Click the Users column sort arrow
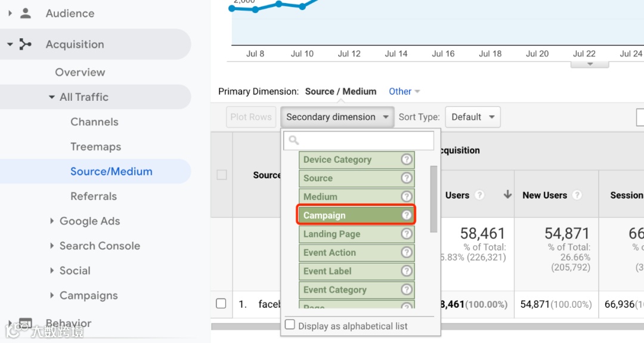This screenshot has width=644, height=343. pyautogui.click(x=507, y=194)
